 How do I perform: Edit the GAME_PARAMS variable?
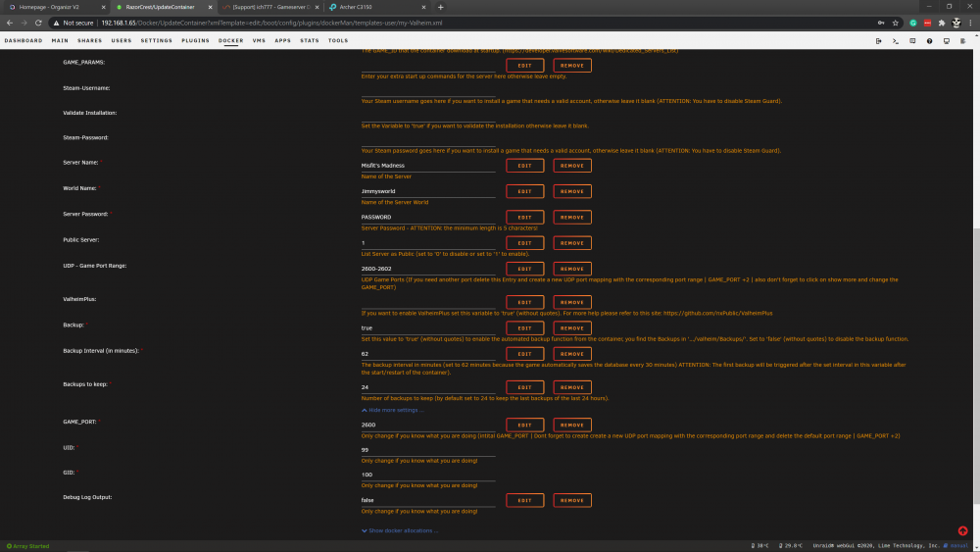[525, 66]
